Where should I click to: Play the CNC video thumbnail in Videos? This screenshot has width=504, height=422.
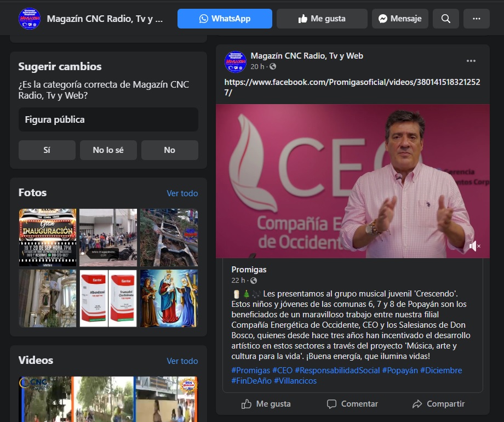click(x=108, y=399)
